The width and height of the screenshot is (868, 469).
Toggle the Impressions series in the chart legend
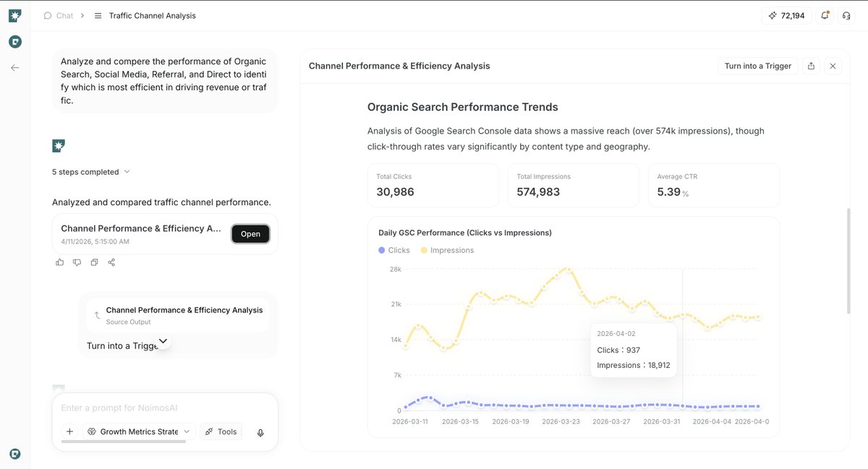(x=447, y=250)
